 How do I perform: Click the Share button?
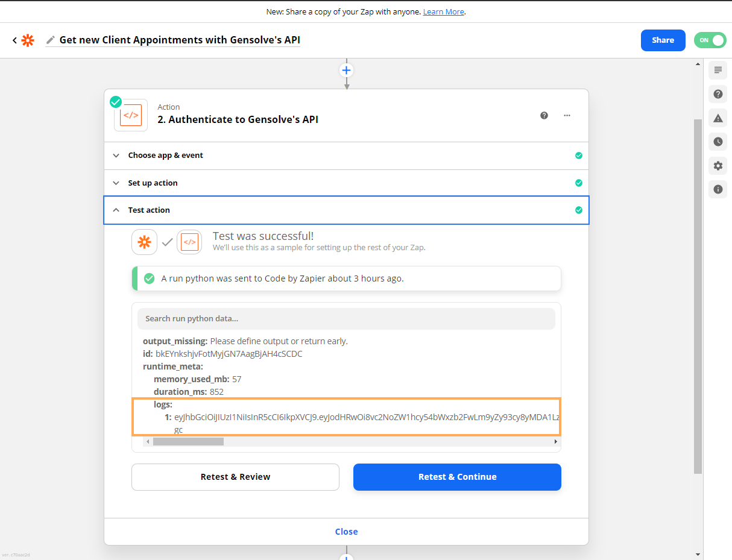click(663, 40)
